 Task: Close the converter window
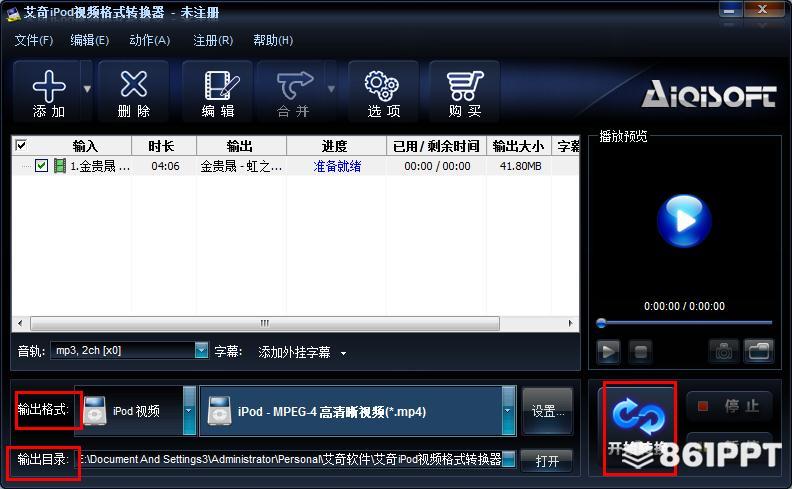pyautogui.click(x=762, y=10)
